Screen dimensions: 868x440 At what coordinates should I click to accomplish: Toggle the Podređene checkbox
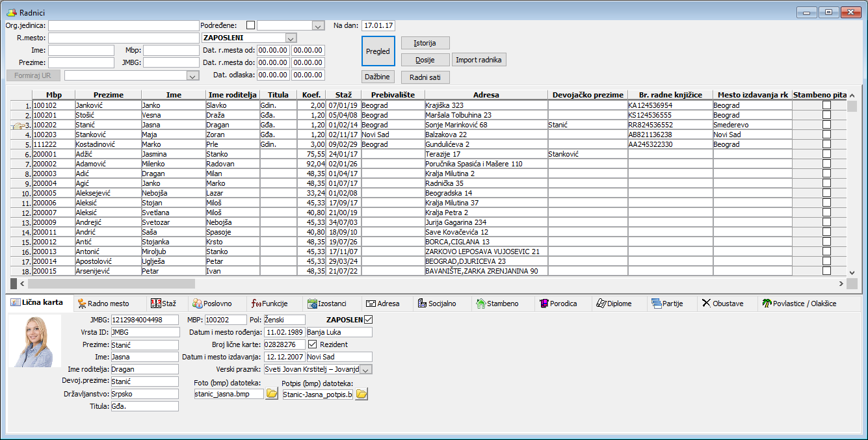click(250, 25)
